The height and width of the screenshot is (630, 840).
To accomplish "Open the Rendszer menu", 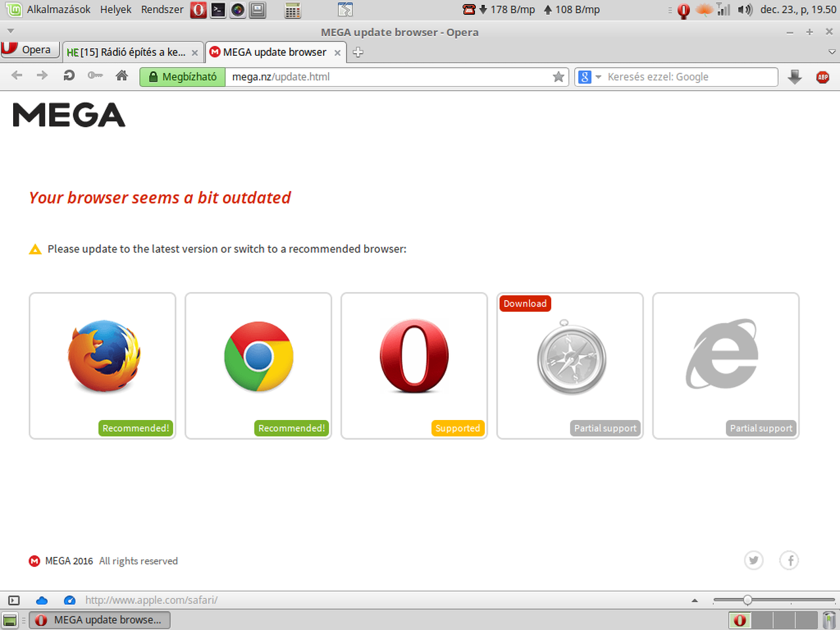I will pos(162,10).
